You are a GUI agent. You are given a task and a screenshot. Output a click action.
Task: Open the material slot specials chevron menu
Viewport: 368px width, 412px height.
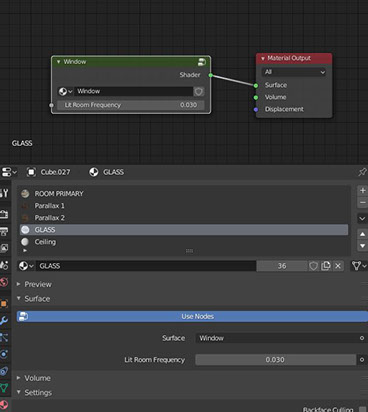pos(362,219)
